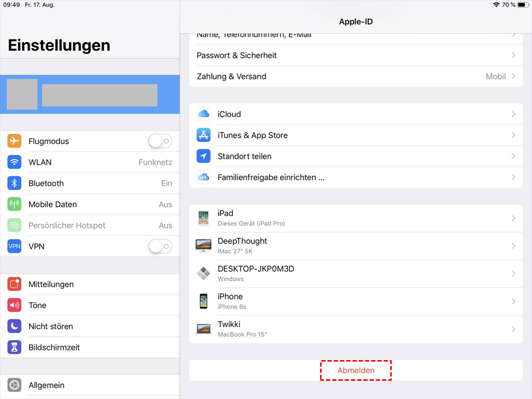The height and width of the screenshot is (399, 532).
Task: Select Allgemein in the sidebar
Action: coord(89,385)
